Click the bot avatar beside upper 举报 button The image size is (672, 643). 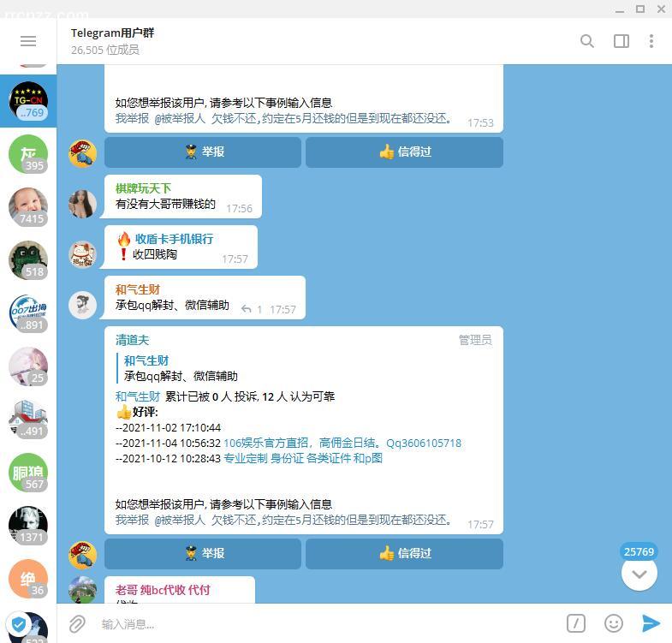[x=83, y=153]
